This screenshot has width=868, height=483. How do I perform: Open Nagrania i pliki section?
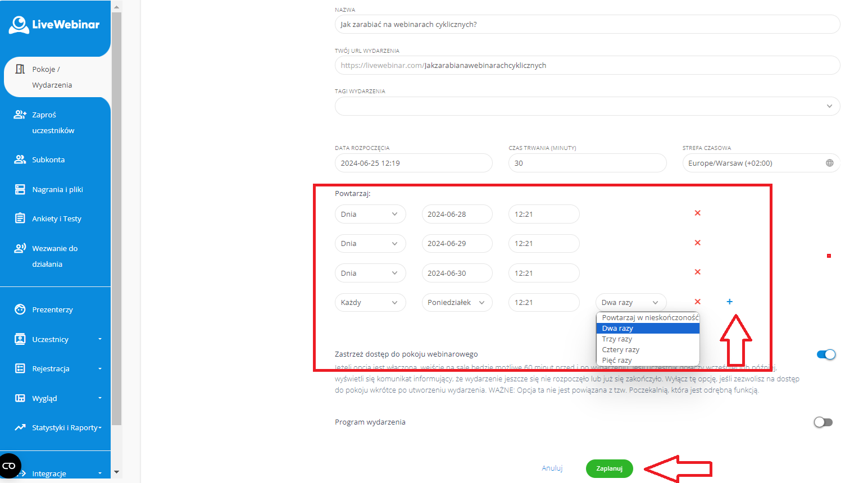tap(57, 190)
